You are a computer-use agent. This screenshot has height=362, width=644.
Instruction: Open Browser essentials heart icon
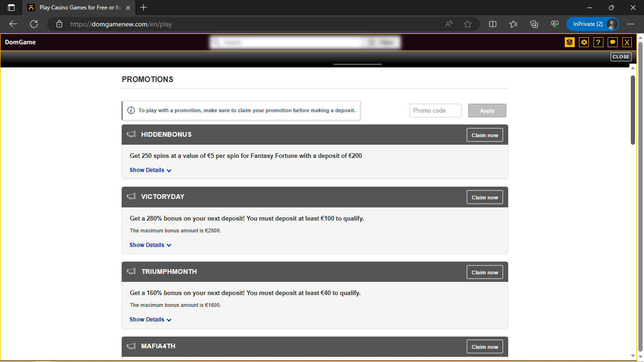pyautogui.click(x=555, y=24)
